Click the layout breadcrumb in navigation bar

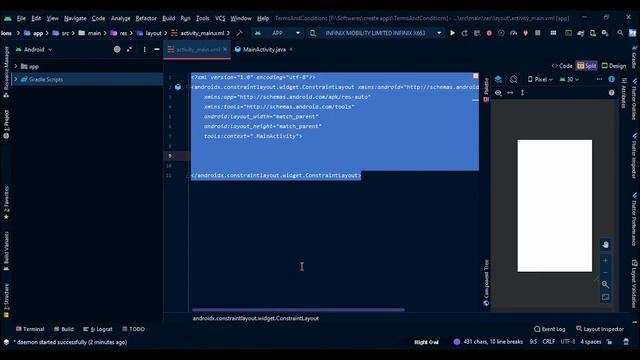pyautogui.click(x=149, y=33)
